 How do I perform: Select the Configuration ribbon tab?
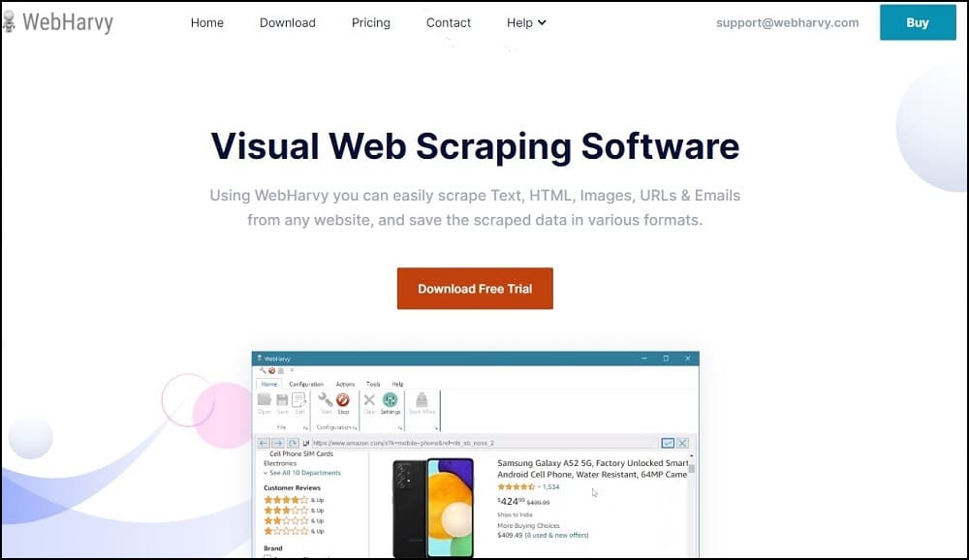coord(306,384)
